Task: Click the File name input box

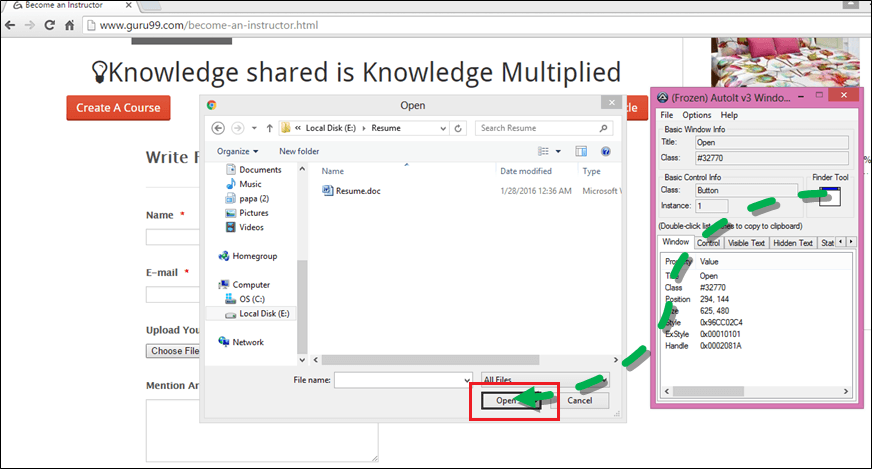Action: 401,380
